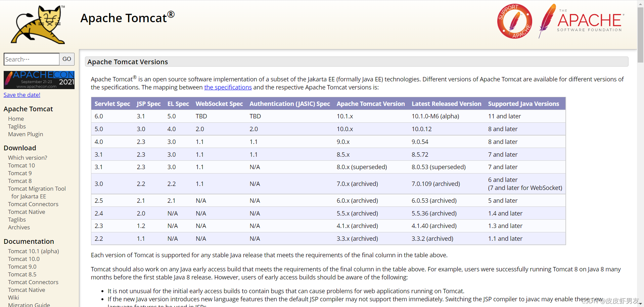
Task: Click the 'Documentation' sidebar heading
Action: [29, 241]
